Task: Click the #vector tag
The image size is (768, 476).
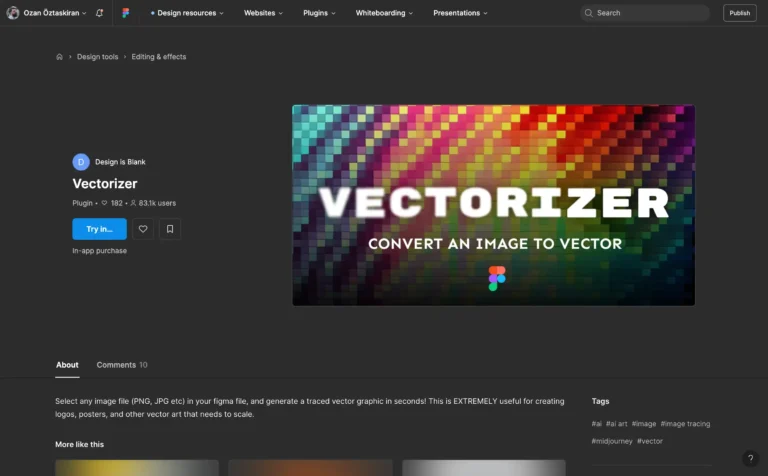Action: [x=650, y=441]
